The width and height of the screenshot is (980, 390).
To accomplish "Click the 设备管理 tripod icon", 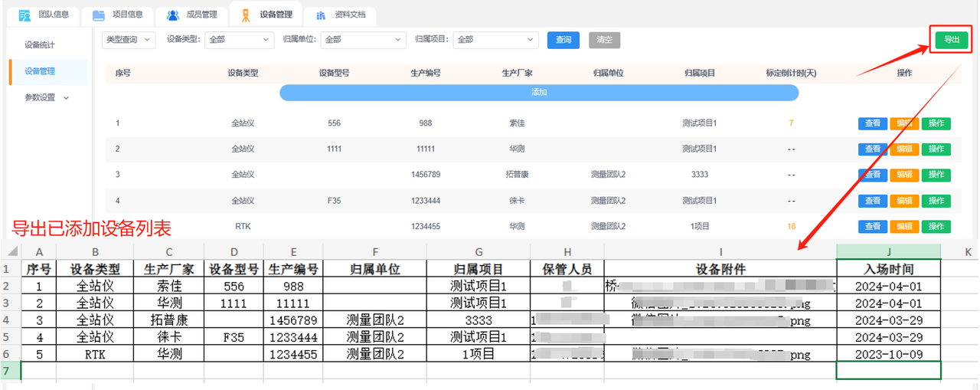I will coord(245,15).
